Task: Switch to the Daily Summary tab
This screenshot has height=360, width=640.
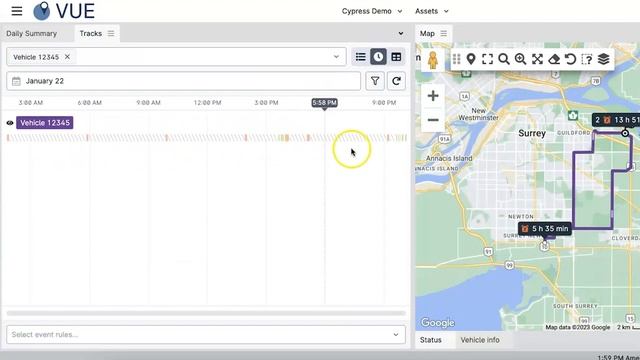Action: tap(31, 33)
